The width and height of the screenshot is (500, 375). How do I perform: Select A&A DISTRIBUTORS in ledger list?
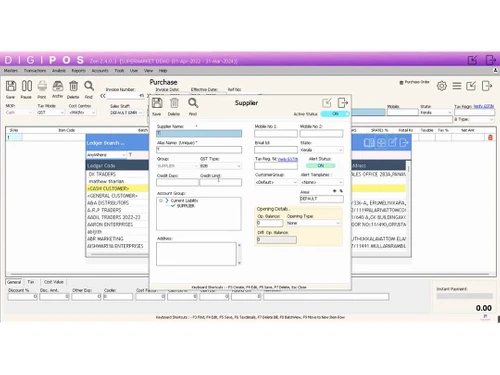(x=108, y=203)
